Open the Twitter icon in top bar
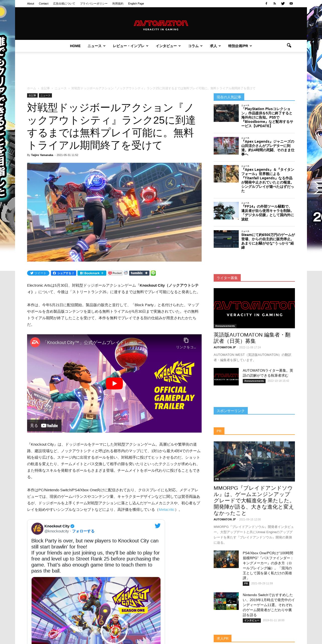Viewport: 322px width, 644px height. 283,4
